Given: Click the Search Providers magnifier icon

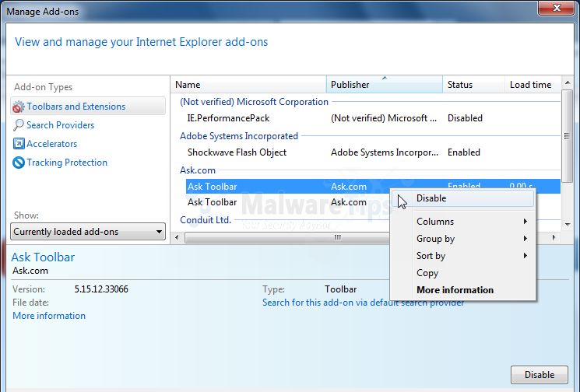Looking at the screenshot, I should pos(18,125).
